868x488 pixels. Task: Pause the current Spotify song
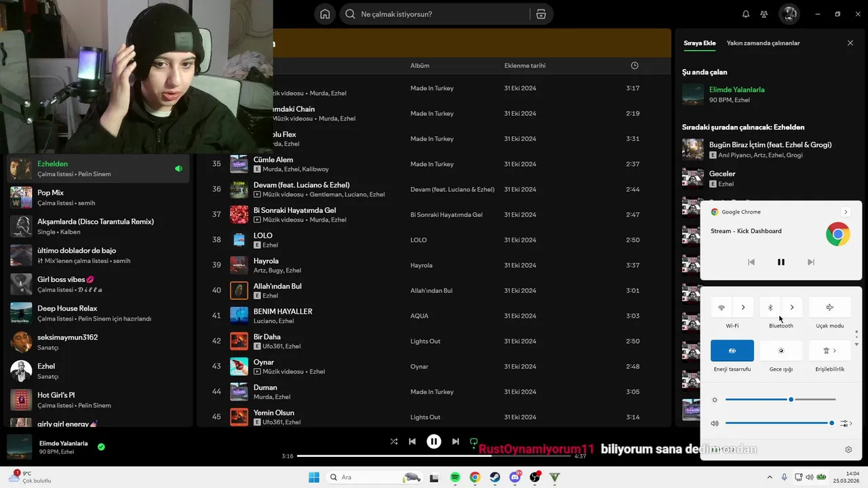pos(434,441)
